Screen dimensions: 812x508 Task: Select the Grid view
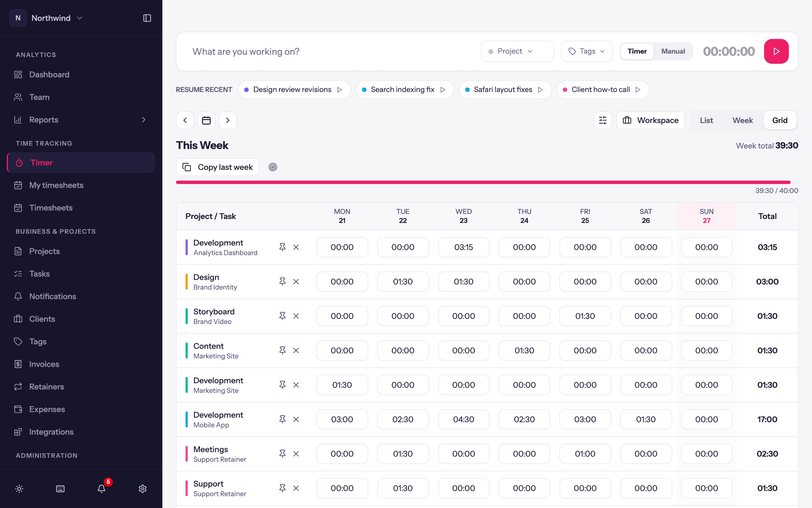(x=780, y=120)
